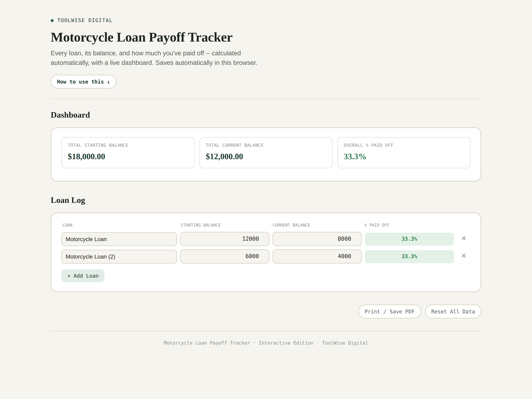This screenshot has height=399, width=532.
Task: Click the $12,000.00 total current balance
Action: tap(224, 156)
